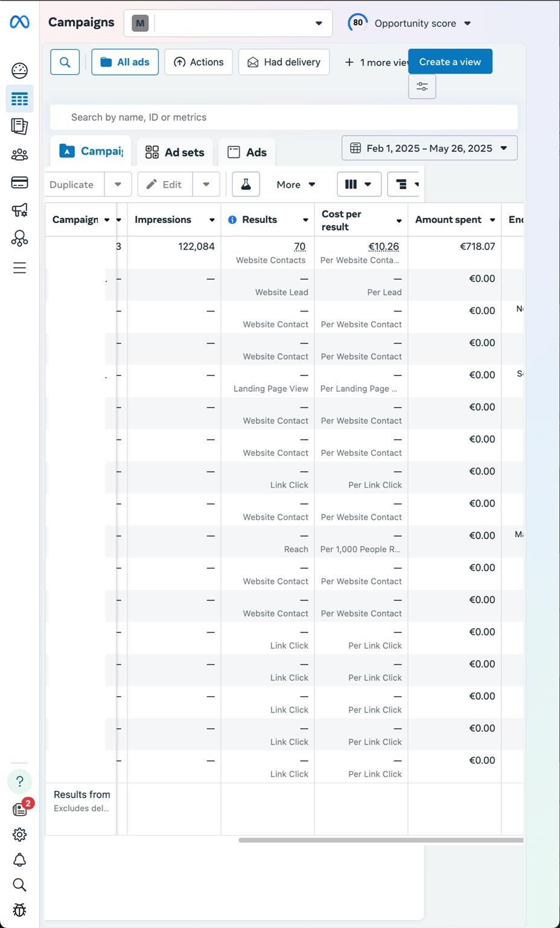Click the bug report icon
The height and width of the screenshot is (928, 560).
pos(19,910)
